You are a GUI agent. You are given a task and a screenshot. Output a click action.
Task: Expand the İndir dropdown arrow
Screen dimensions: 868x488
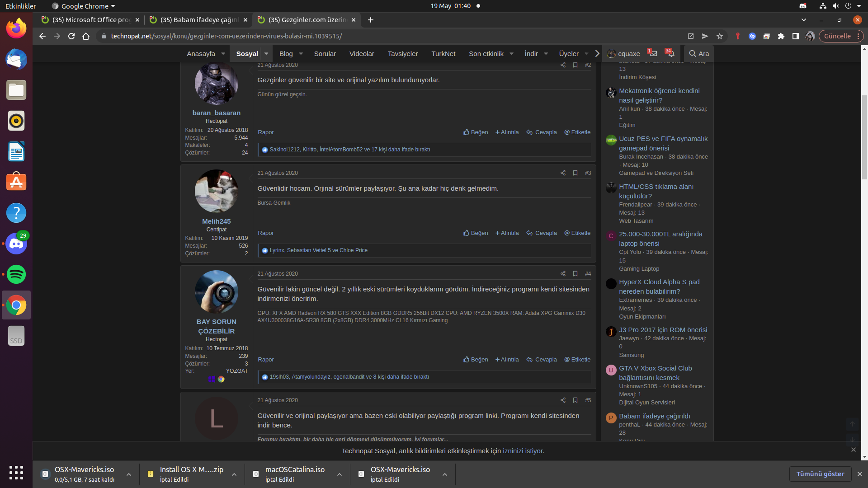click(546, 53)
